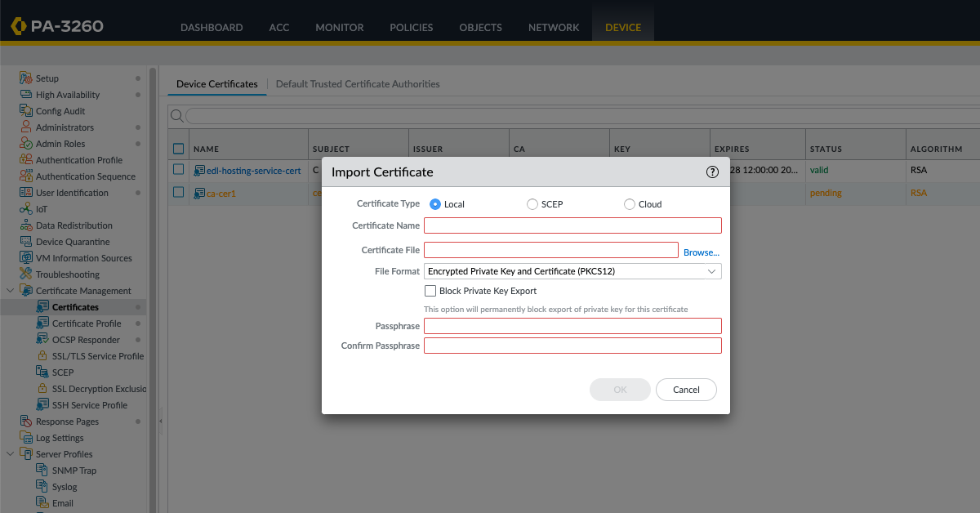Click the Administrators icon in sidebar
This screenshot has height=513, width=980.
coord(26,127)
